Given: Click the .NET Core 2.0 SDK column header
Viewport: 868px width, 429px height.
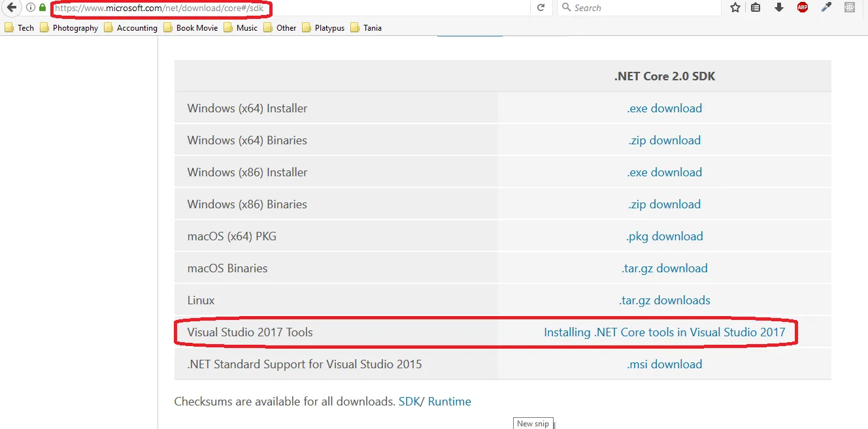Looking at the screenshot, I should click(x=664, y=76).
